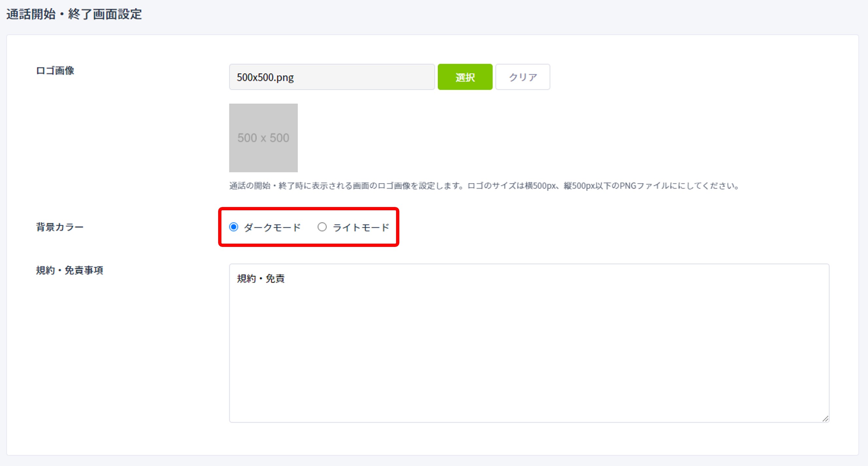Click the green 選択 button
The height and width of the screenshot is (466, 868).
465,77
